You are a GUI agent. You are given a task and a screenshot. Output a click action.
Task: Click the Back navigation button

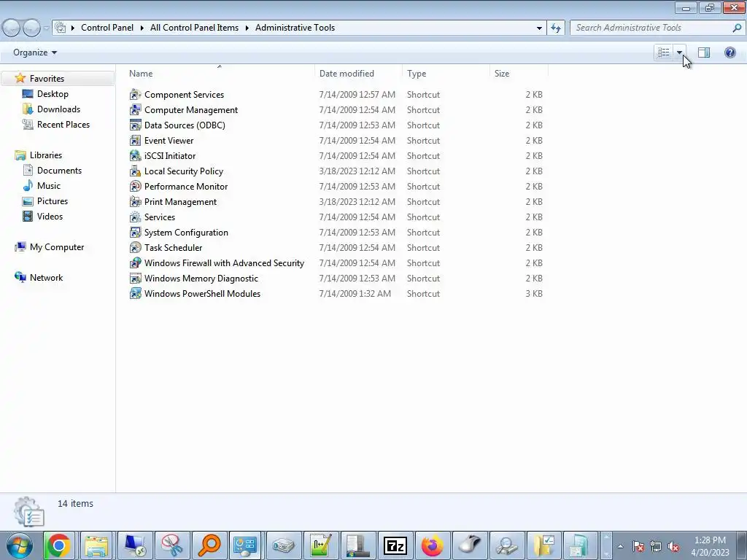[12, 28]
